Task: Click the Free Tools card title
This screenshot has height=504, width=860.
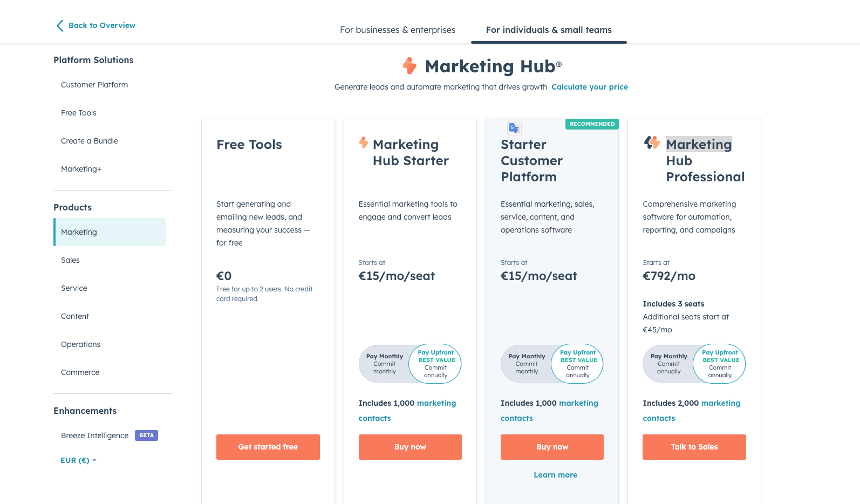Action: tap(249, 145)
